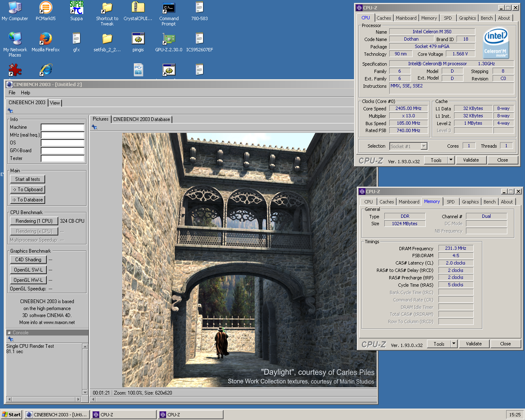The width and height of the screenshot is (525, 420).
Task: Click console scrollbar down arrow
Action: [85, 393]
